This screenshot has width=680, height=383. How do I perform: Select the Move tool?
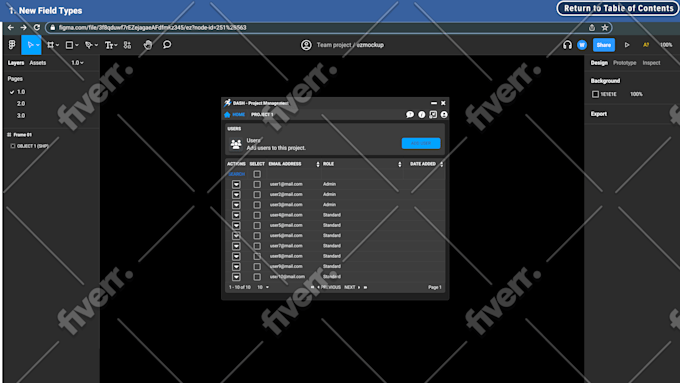coord(31,45)
